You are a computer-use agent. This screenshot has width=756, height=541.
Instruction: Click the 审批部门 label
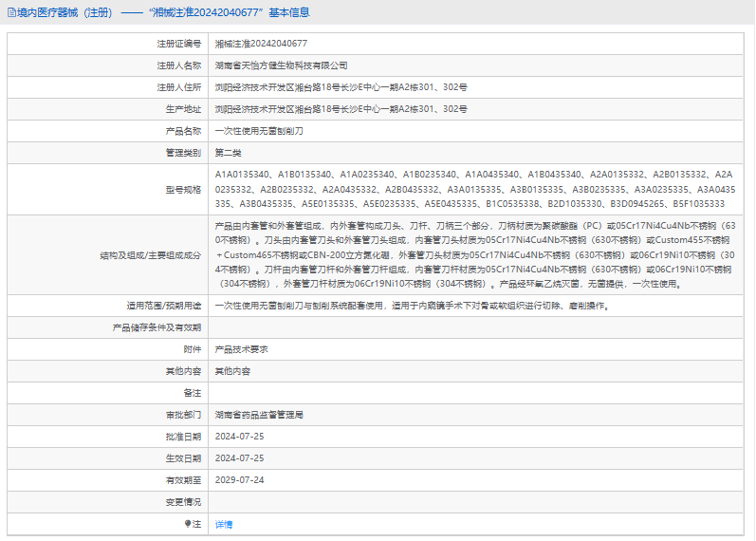[x=183, y=415]
